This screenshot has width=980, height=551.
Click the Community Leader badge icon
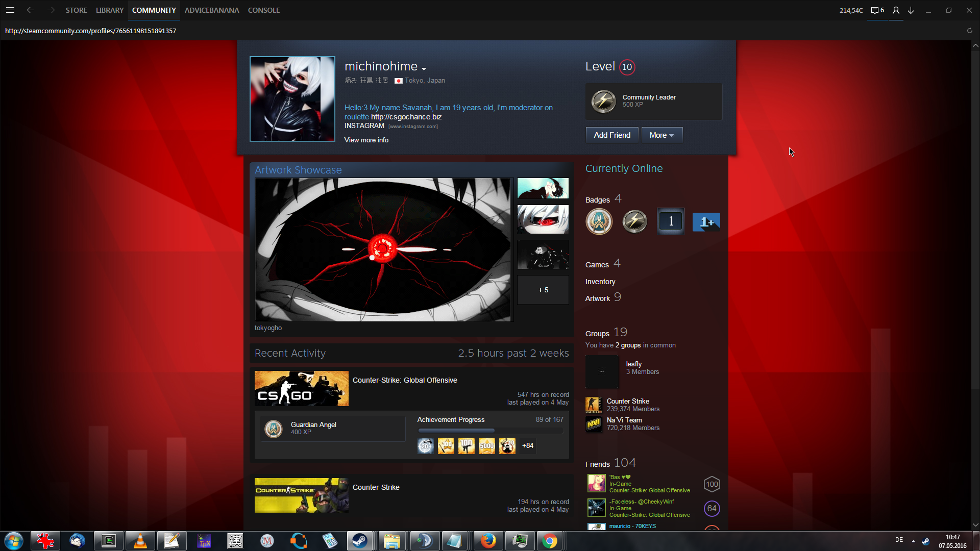pyautogui.click(x=603, y=101)
